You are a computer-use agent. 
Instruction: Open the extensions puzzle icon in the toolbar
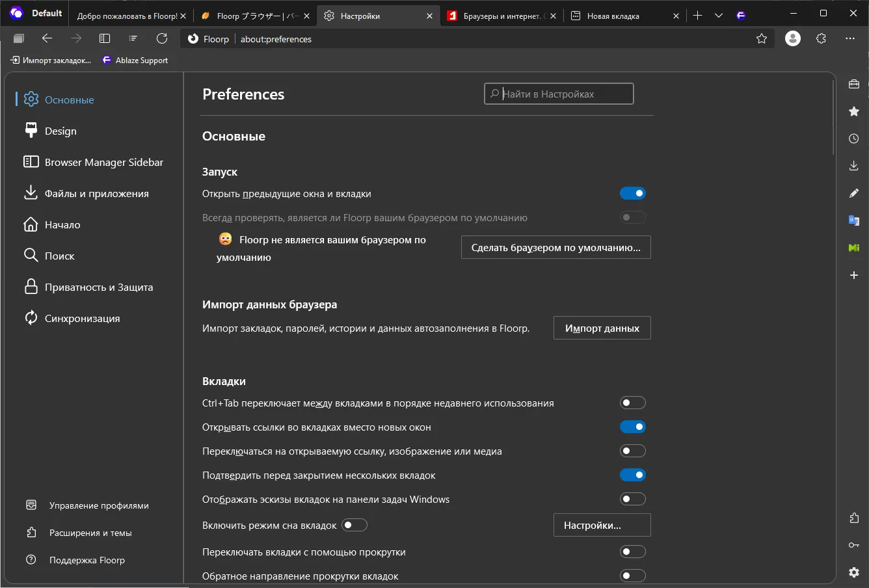(821, 39)
